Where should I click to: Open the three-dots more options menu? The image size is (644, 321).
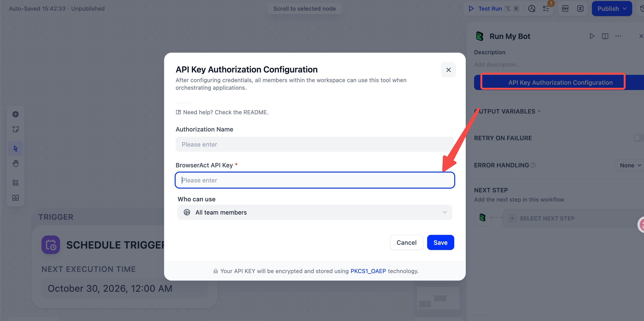coord(618,36)
